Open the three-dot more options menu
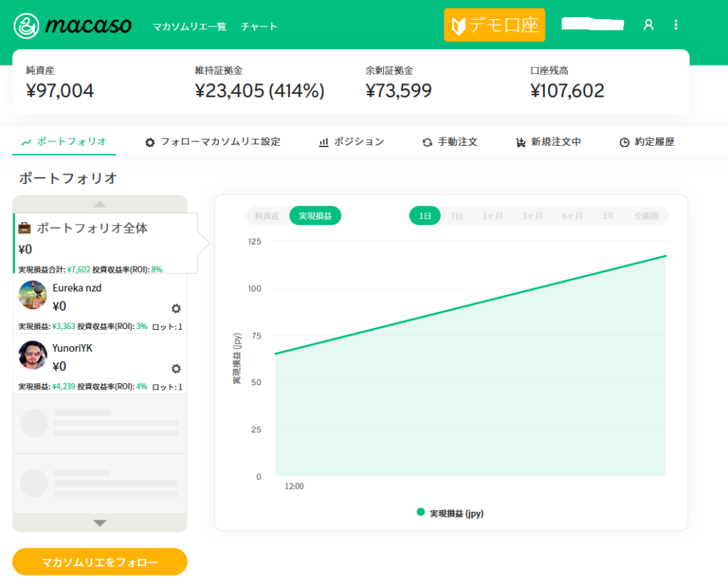Viewport: 728px width, 587px height. (x=675, y=25)
